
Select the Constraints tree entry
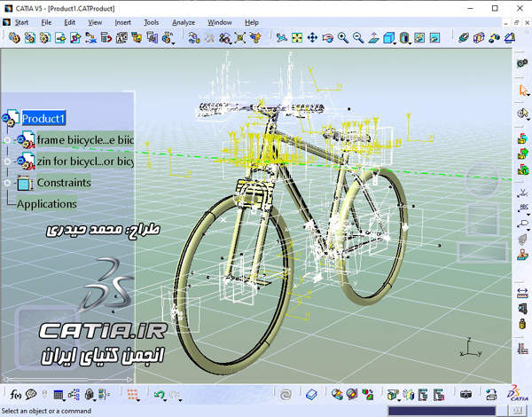(x=64, y=183)
